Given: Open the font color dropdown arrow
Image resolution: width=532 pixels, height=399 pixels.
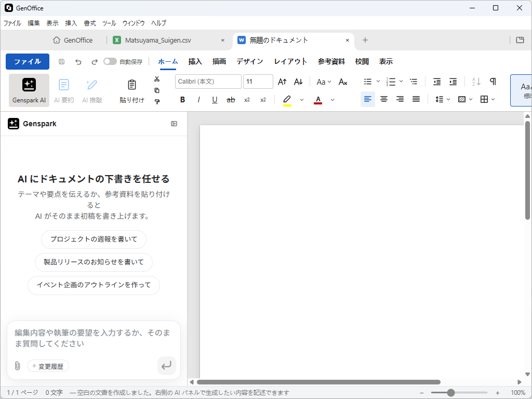Looking at the screenshot, I should click(x=332, y=100).
